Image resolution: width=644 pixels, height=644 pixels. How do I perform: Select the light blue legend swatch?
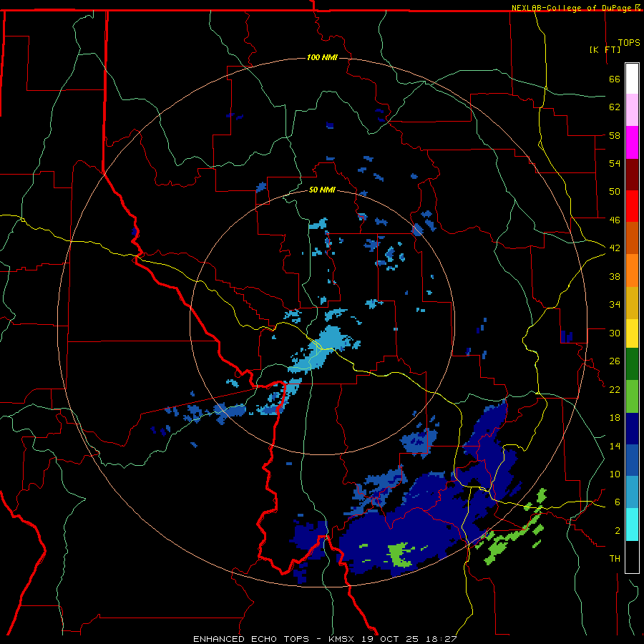coord(632,492)
